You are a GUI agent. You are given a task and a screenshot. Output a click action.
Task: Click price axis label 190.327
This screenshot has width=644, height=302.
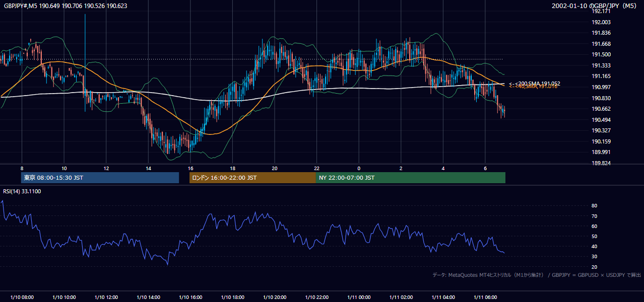click(601, 130)
